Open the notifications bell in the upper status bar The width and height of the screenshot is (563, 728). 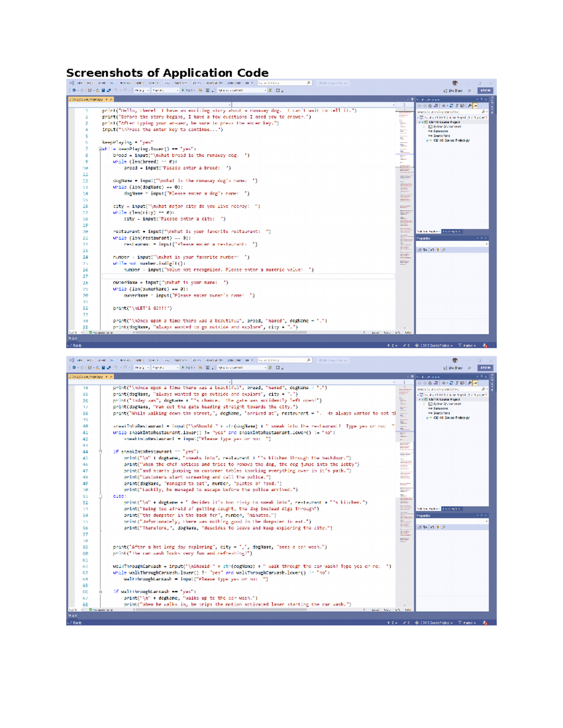point(485,345)
